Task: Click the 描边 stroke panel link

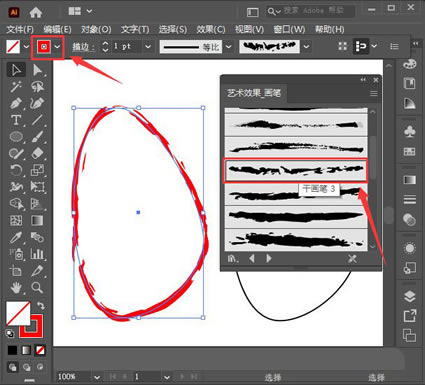Action: click(83, 47)
